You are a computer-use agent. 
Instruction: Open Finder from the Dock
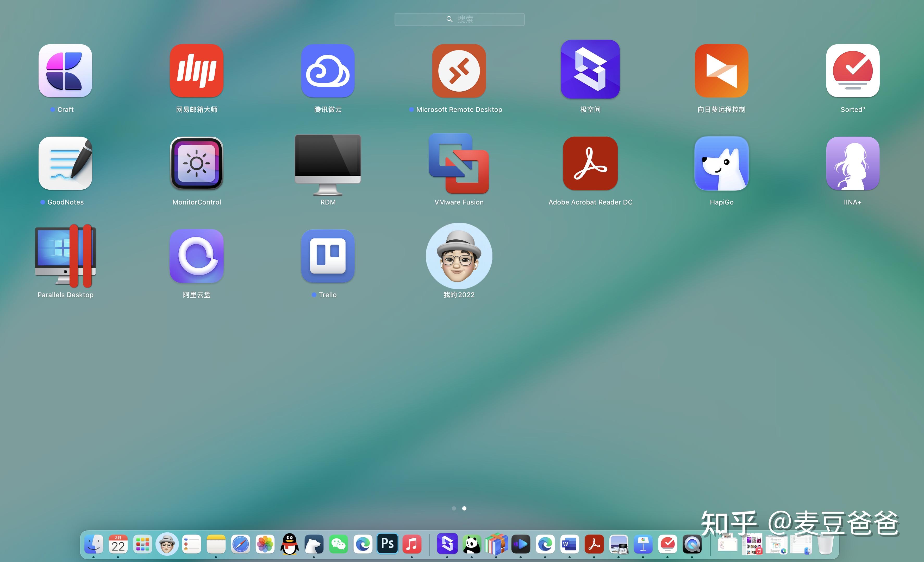click(93, 544)
